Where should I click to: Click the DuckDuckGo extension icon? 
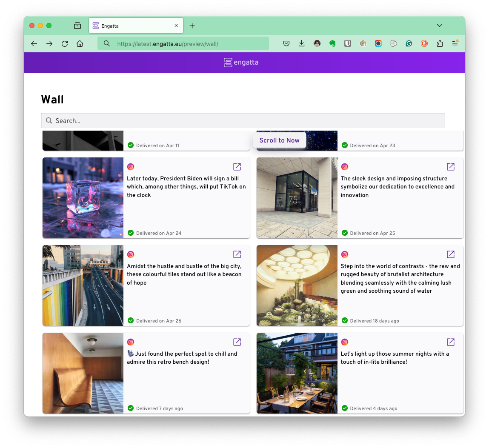(x=424, y=43)
